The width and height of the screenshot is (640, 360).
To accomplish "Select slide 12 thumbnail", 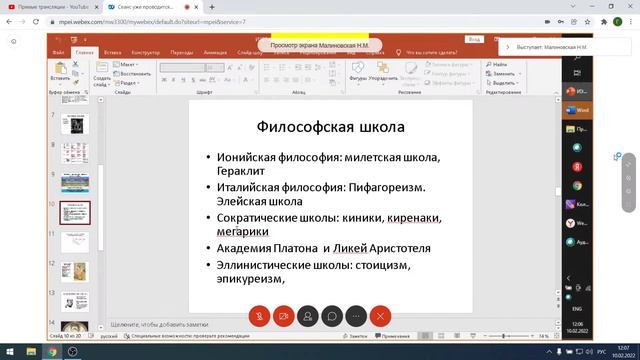I will click(x=75, y=272).
